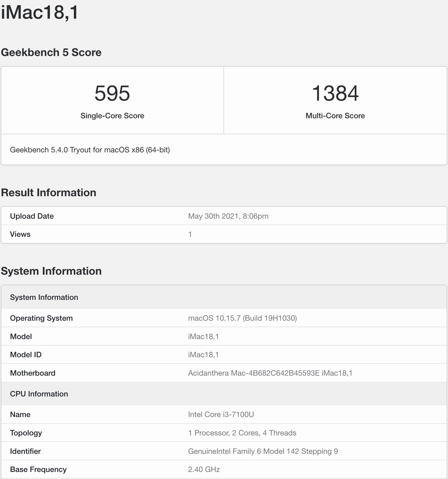The image size is (448, 479).
Task: Click the Identifier row label
Action: point(25,451)
